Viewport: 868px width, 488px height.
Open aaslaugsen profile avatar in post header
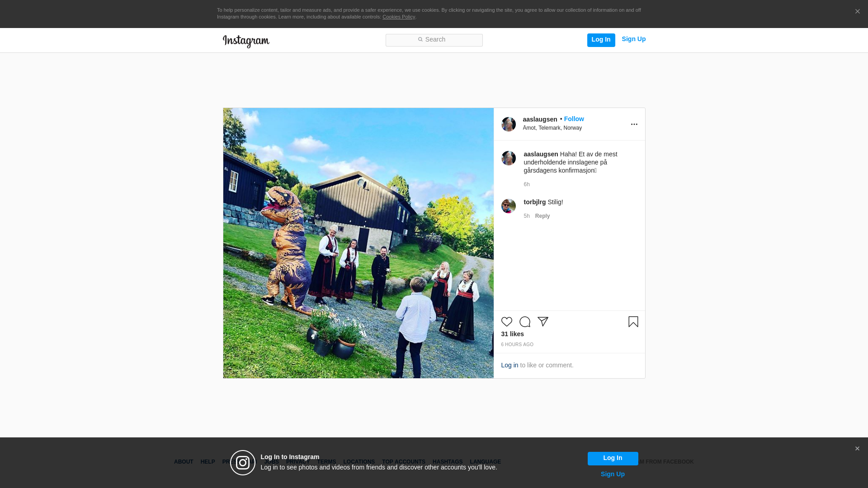click(x=509, y=124)
